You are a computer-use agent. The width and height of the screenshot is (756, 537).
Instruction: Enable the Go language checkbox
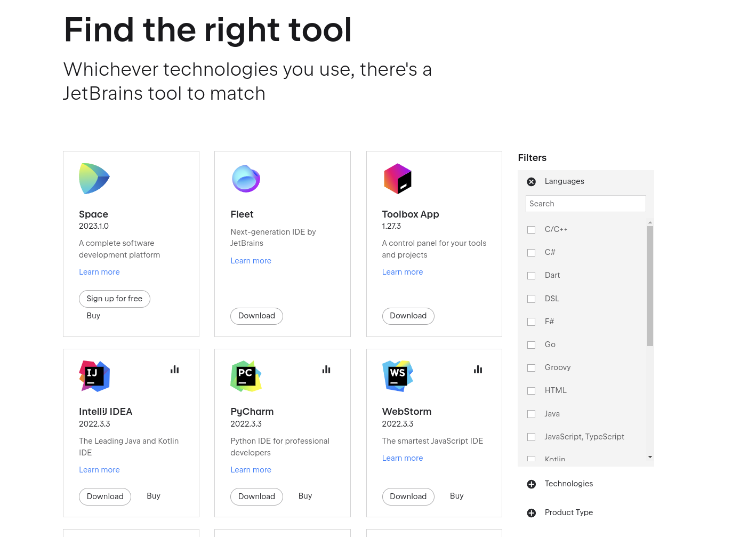pos(531,345)
